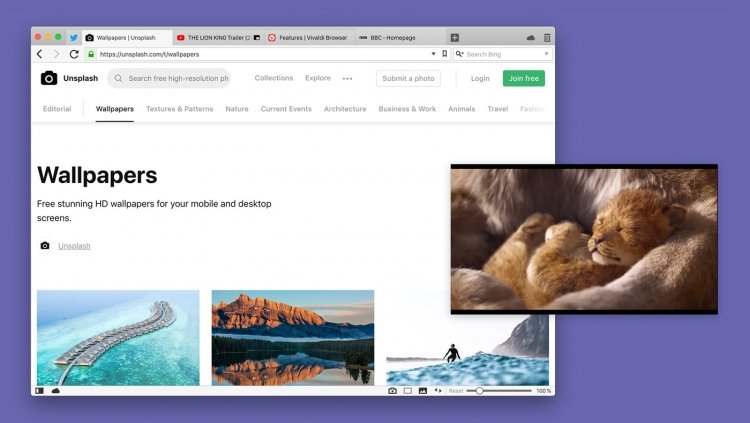This screenshot has width=750, height=423.
Task: Open closed tabs trash icon
Action: pos(547,37)
